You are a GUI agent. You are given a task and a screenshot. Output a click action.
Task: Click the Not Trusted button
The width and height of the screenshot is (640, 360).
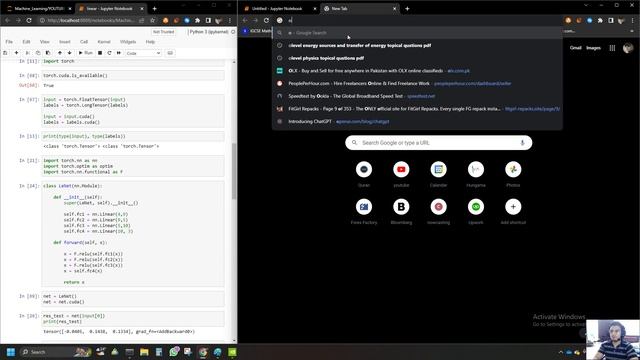pyautogui.click(x=163, y=32)
